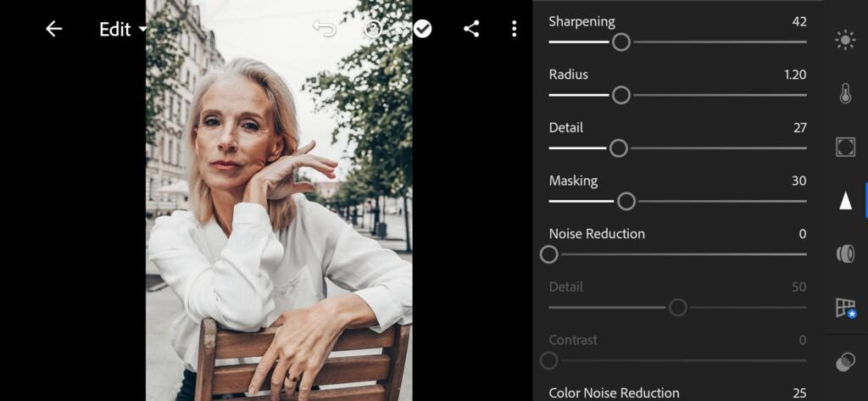Open the three-dot overflow menu
The height and width of the screenshot is (401, 868).
pos(515,29)
